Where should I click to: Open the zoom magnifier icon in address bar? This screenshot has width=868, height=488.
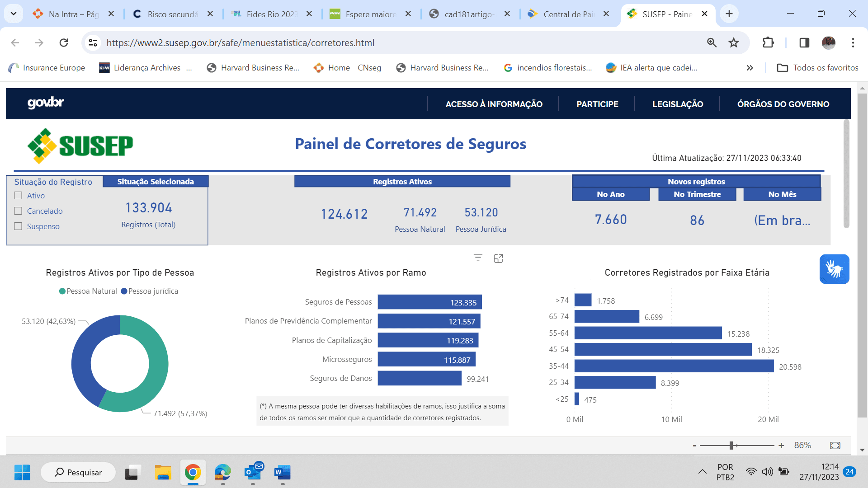712,42
